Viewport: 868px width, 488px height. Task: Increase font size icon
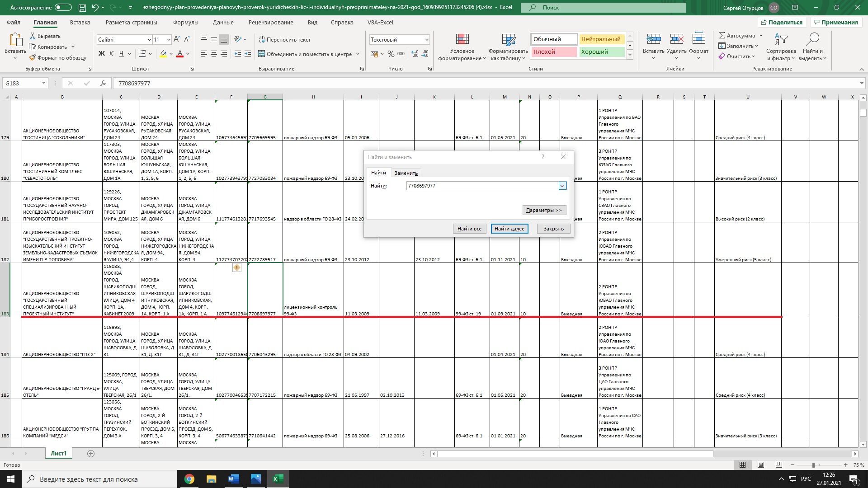pyautogui.click(x=177, y=39)
